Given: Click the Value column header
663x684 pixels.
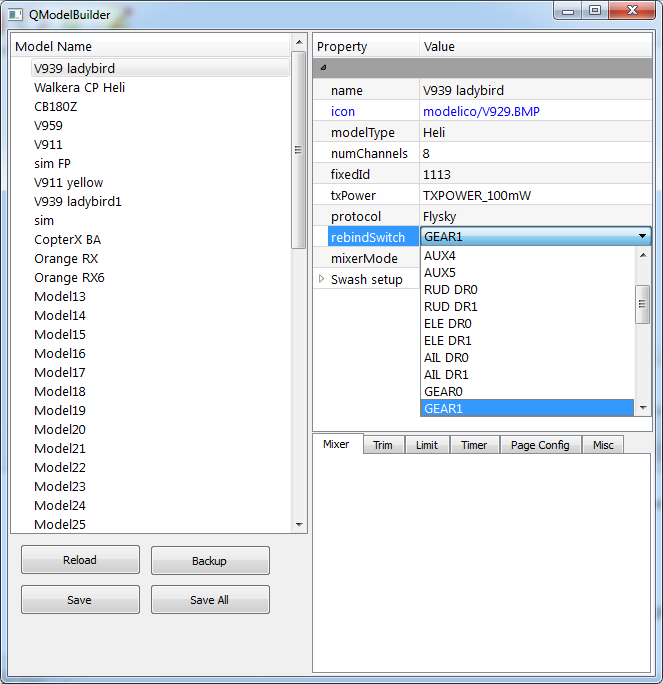Looking at the screenshot, I should click(x=536, y=46).
